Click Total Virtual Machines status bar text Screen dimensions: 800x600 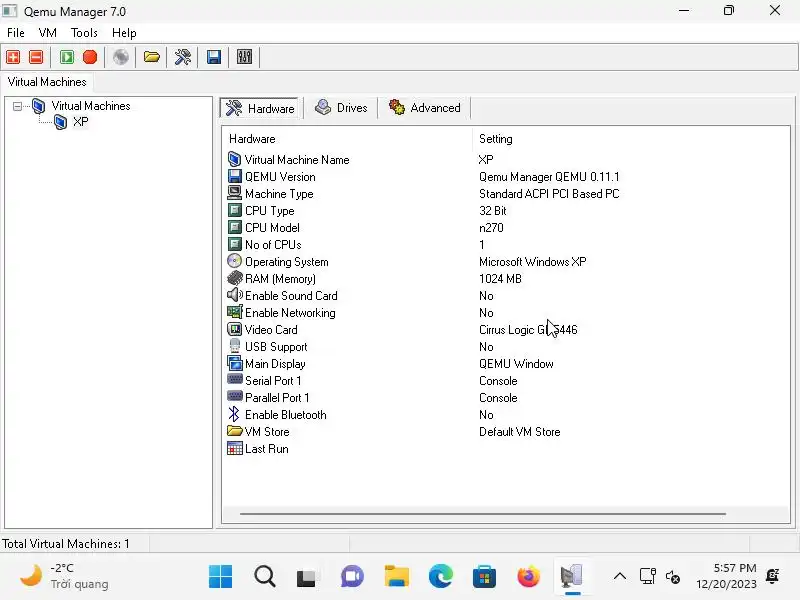click(65, 544)
